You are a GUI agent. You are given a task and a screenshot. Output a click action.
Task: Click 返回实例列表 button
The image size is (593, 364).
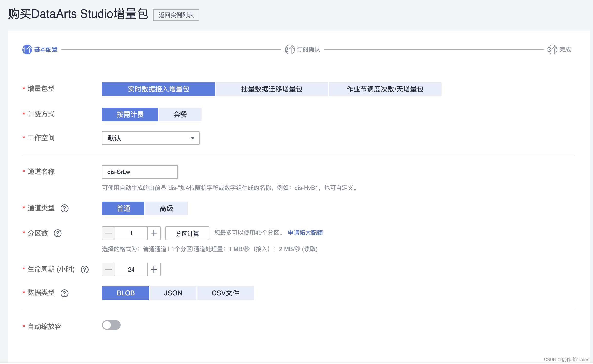coord(176,15)
